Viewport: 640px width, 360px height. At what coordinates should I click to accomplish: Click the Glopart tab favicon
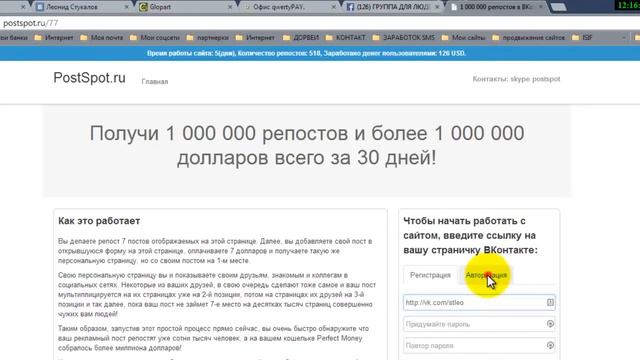pos(143,7)
